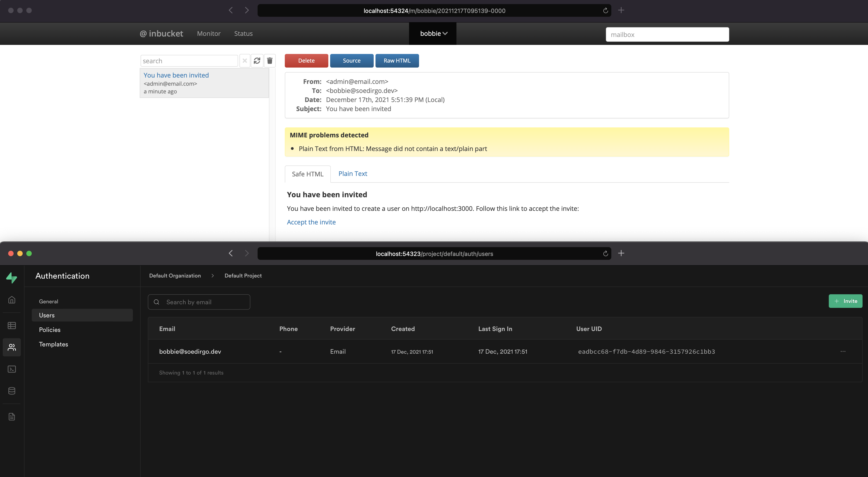Click the Supabase lightning logo
Image resolution: width=868 pixels, height=477 pixels.
[12, 277]
